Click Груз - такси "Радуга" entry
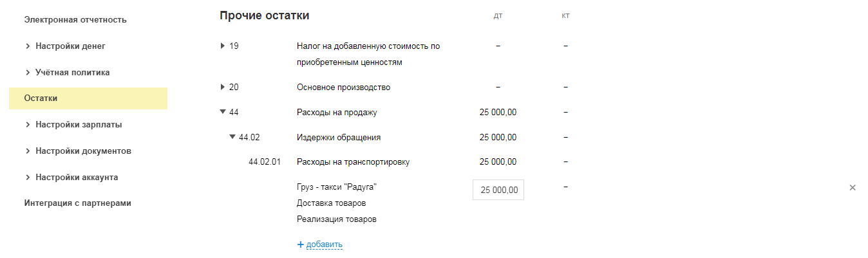 pyautogui.click(x=336, y=187)
